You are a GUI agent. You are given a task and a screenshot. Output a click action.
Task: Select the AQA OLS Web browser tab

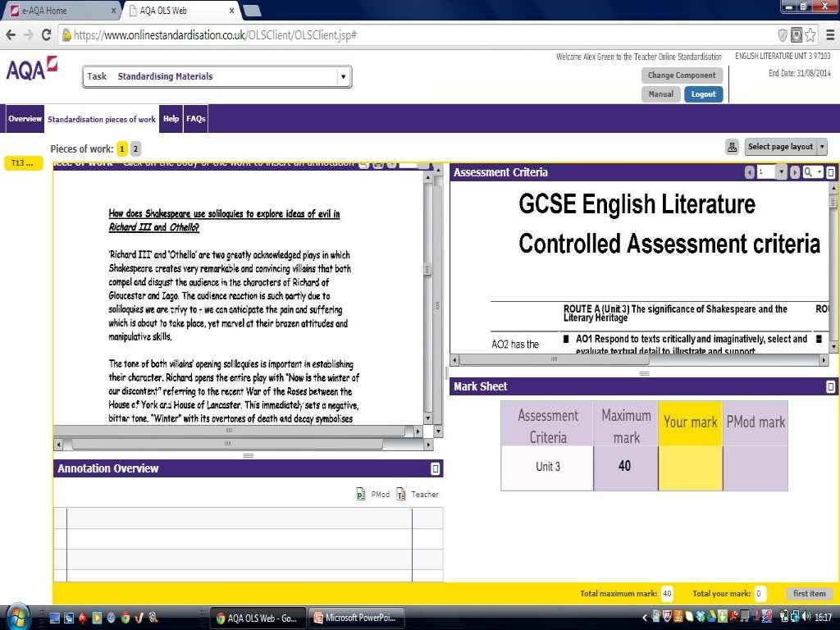(x=180, y=10)
